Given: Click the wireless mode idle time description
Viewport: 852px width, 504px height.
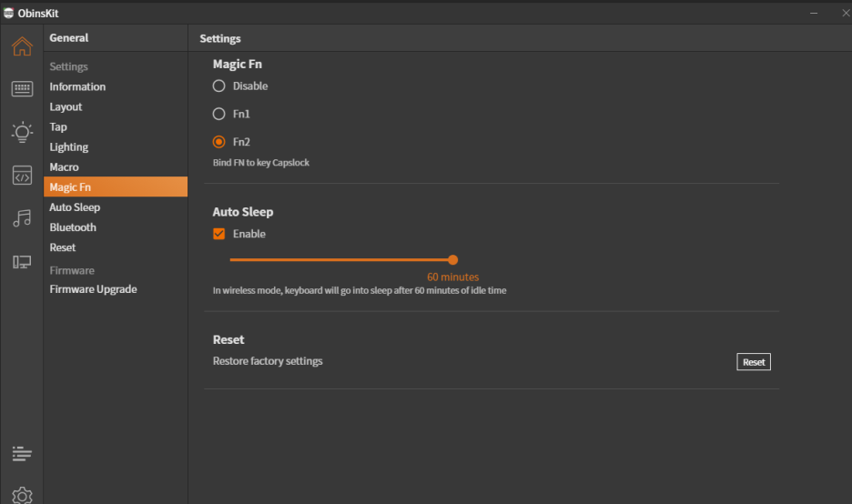Looking at the screenshot, I should pos(360,290).
